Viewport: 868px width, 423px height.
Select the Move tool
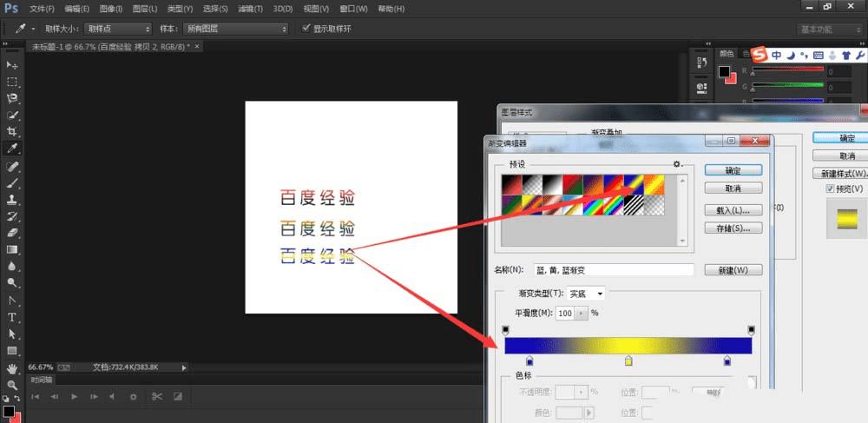[11, 65]
